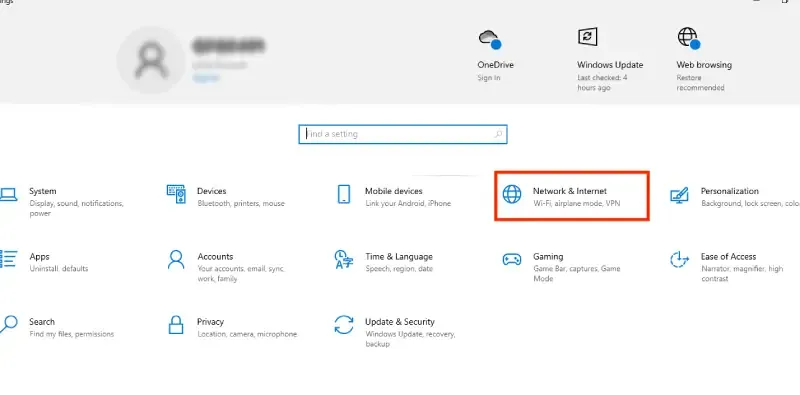Viewport: 800px width, 395px height.
Task: Open the Devices settings label
Action: tap(211, 191)
